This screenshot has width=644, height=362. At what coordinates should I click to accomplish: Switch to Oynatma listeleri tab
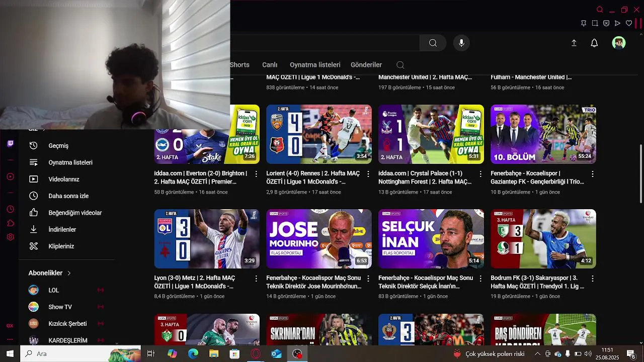coord(315,65)
